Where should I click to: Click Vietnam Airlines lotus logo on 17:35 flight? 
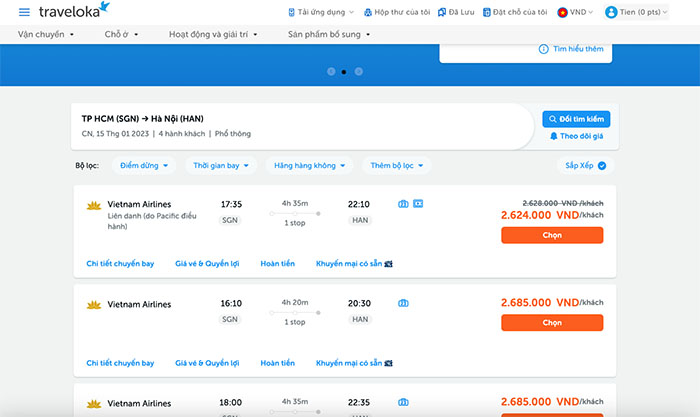point(94,205)
